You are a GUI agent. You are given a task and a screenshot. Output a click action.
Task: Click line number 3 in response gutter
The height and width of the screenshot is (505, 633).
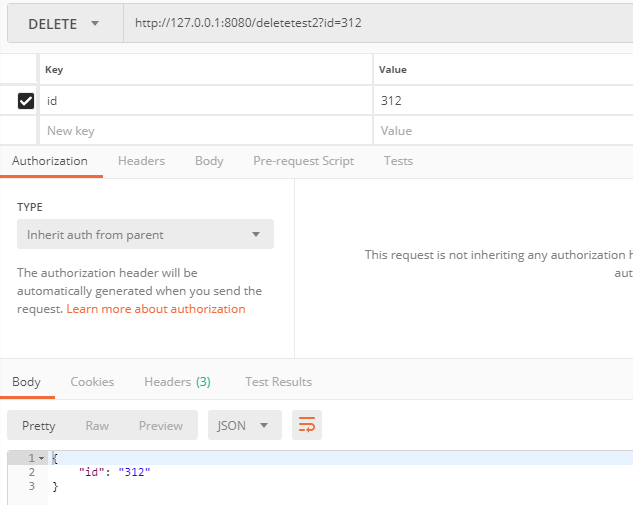31,486
